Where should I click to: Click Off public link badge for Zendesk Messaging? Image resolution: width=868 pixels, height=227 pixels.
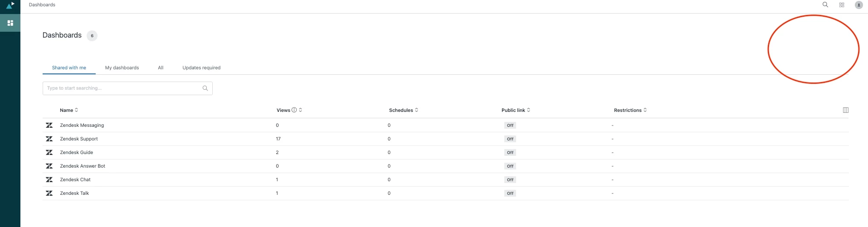tap(510, 126)
